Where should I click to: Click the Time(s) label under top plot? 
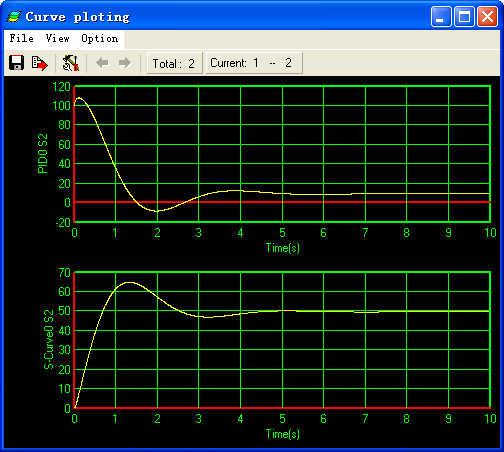tap(283, 248)
